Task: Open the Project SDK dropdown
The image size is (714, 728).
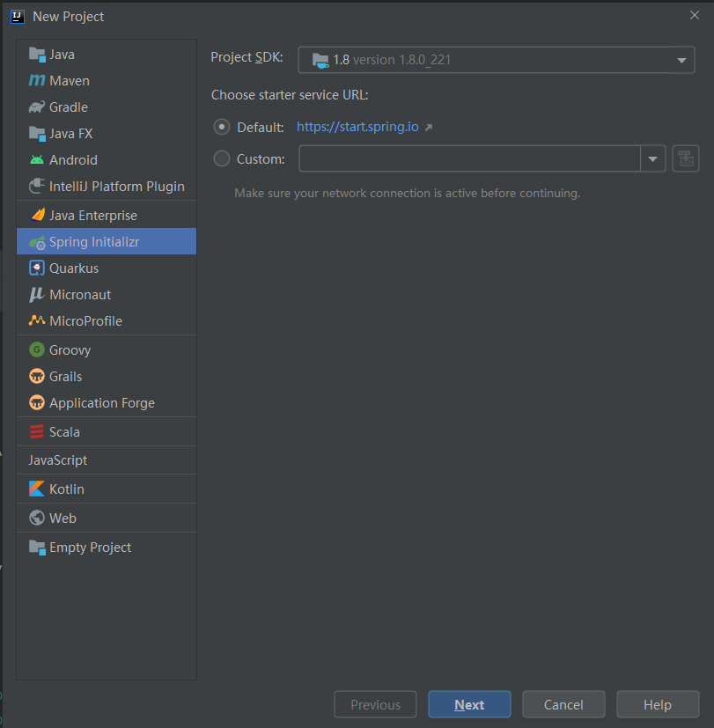Action: [x=497, y=60]
